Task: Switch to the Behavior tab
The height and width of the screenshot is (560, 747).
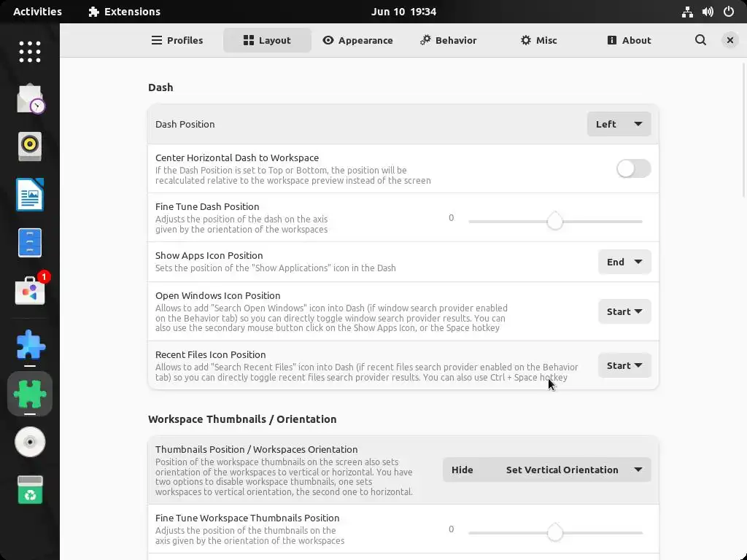Action: point(448,40)
